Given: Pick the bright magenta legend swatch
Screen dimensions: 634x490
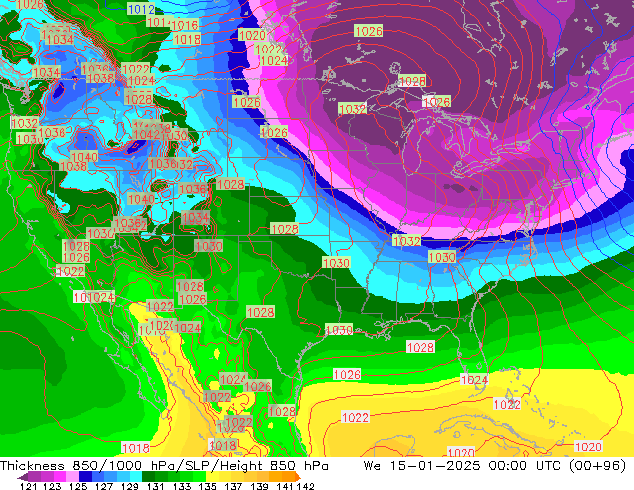Looking at the screenshot, I should [60, 476].
